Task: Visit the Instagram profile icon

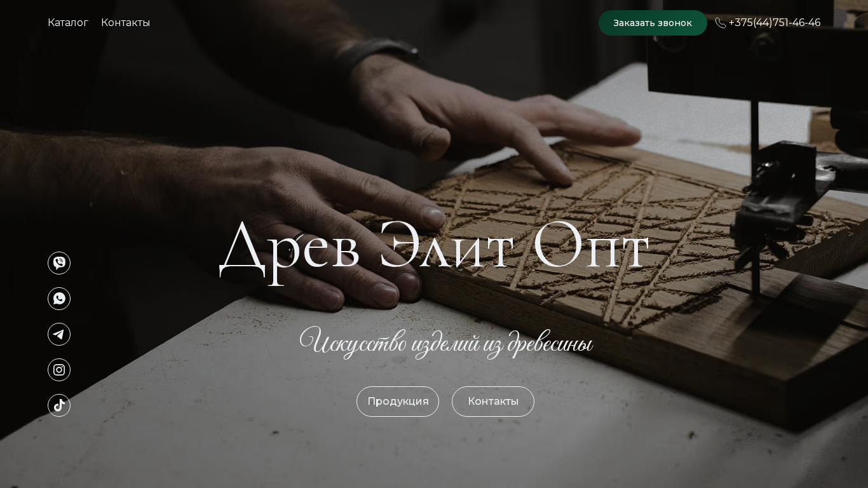Action: click(59, 370)
